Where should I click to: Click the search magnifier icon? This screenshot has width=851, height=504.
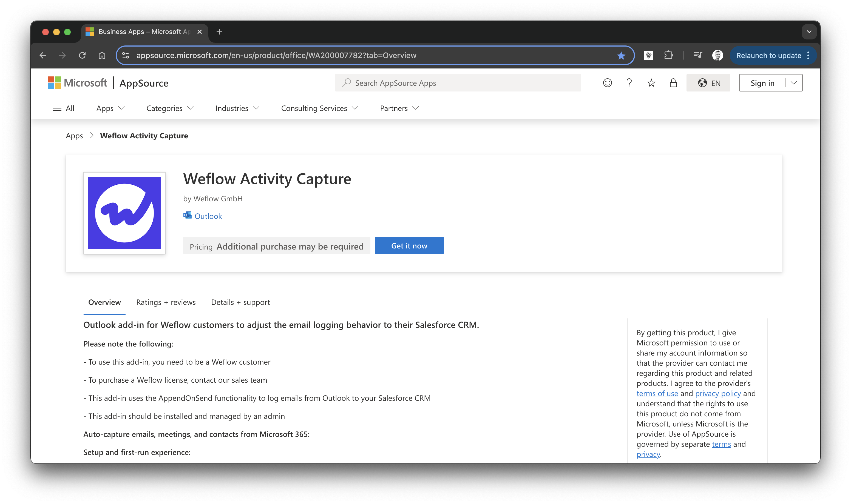click(x=346, y=83)
